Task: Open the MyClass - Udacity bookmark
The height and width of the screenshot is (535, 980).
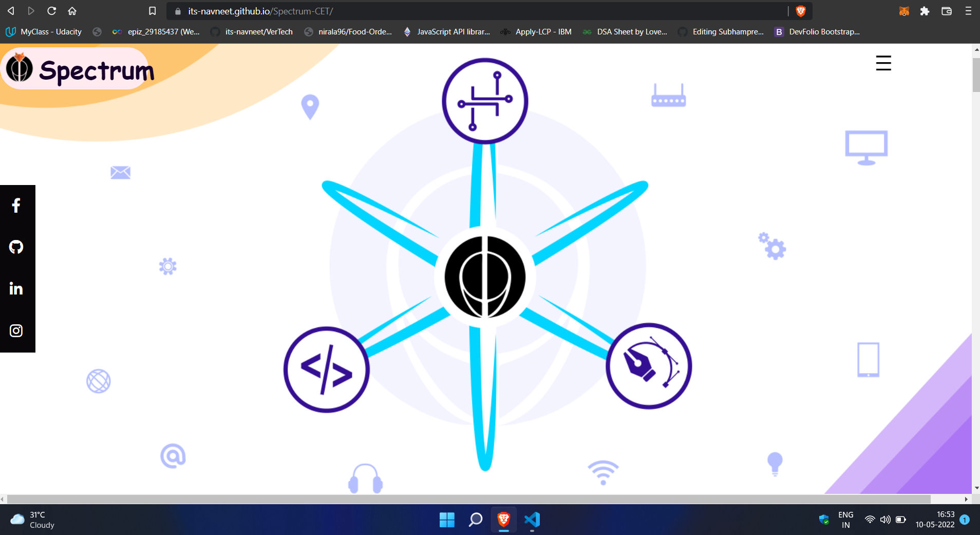Action: coord(44,32)
